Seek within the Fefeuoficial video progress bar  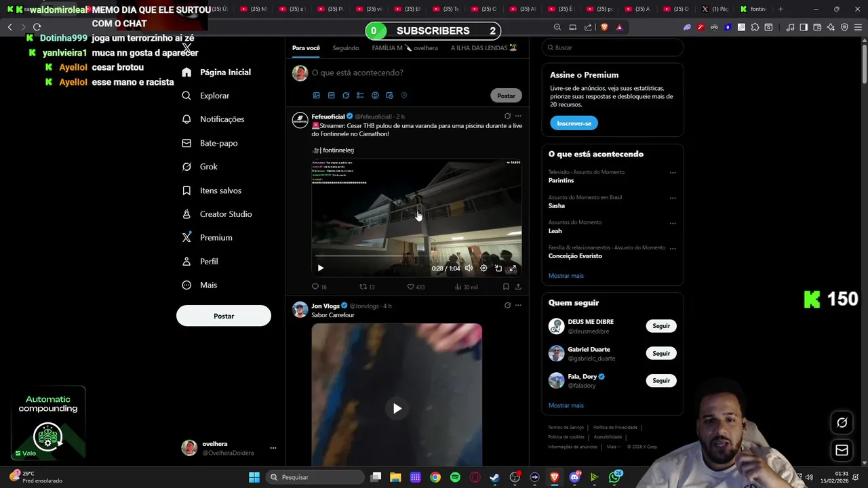(x=416, y=256)
